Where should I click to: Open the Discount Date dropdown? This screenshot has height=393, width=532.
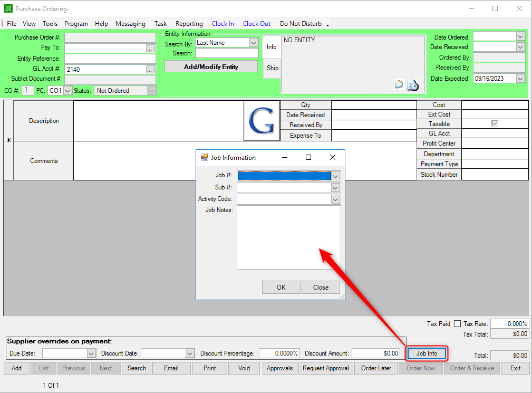(190, 353)
